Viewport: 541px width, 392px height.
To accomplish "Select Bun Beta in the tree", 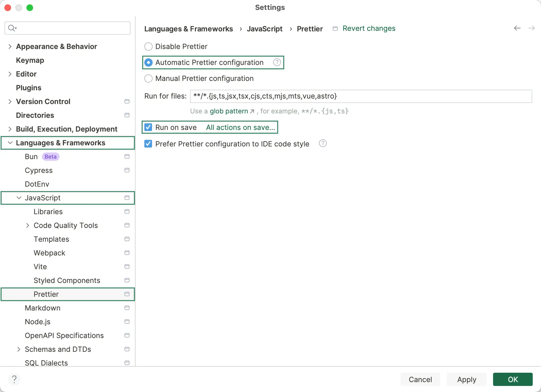I will (x=42, y=156).
